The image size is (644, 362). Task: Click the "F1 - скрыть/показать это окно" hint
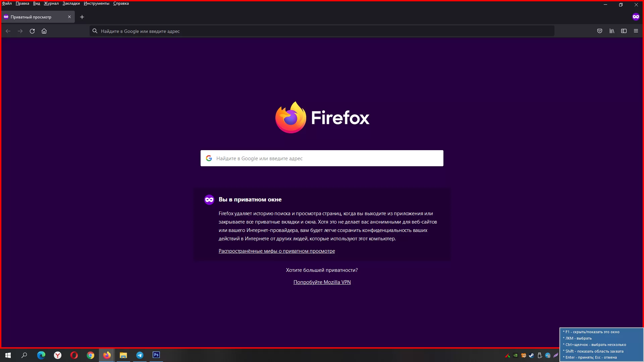click(591, 332)
